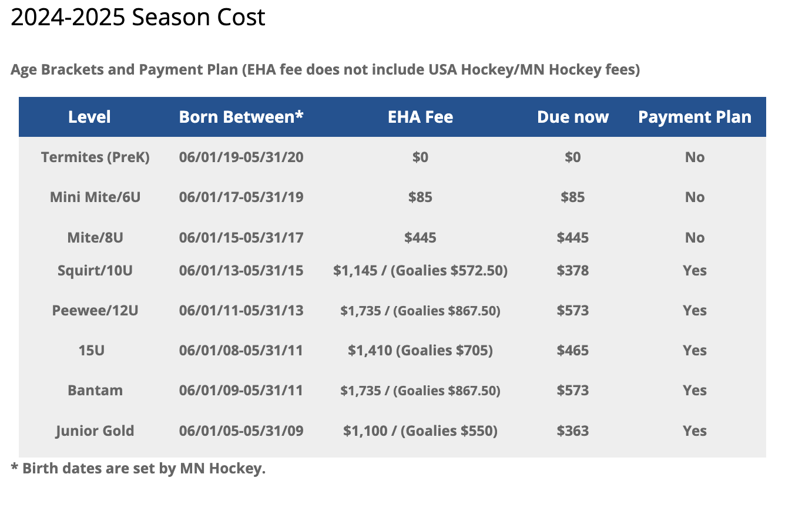The width and height of the screenshot is (812, 511).
Task: Select the "EHA Fee" column header
Action: tap(420, 117)
